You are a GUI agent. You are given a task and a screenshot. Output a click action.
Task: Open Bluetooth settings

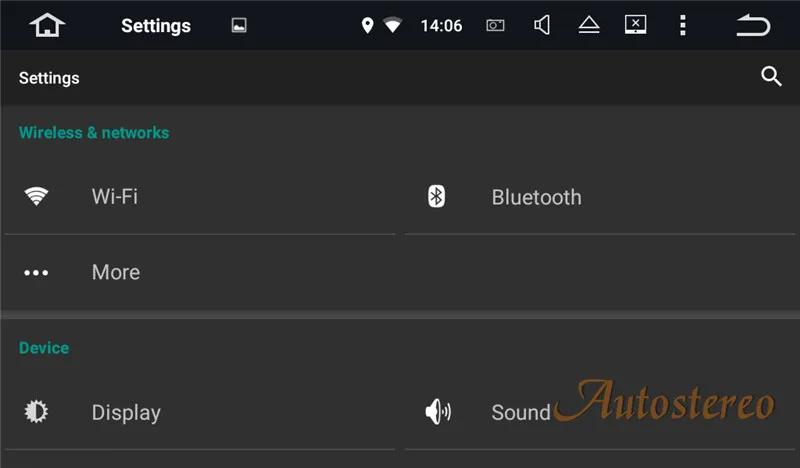600,196
